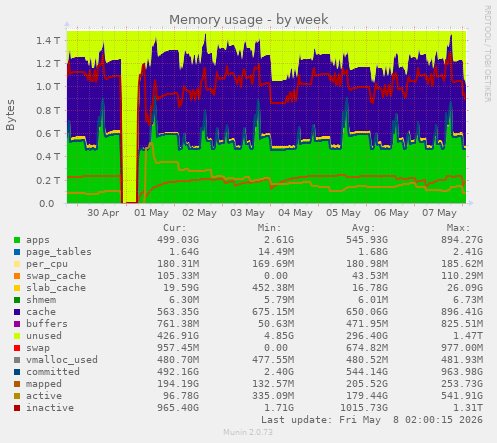Select the 'apps' legend label
The width and height of the screenshot is (497, 443).
coord(38,240)
